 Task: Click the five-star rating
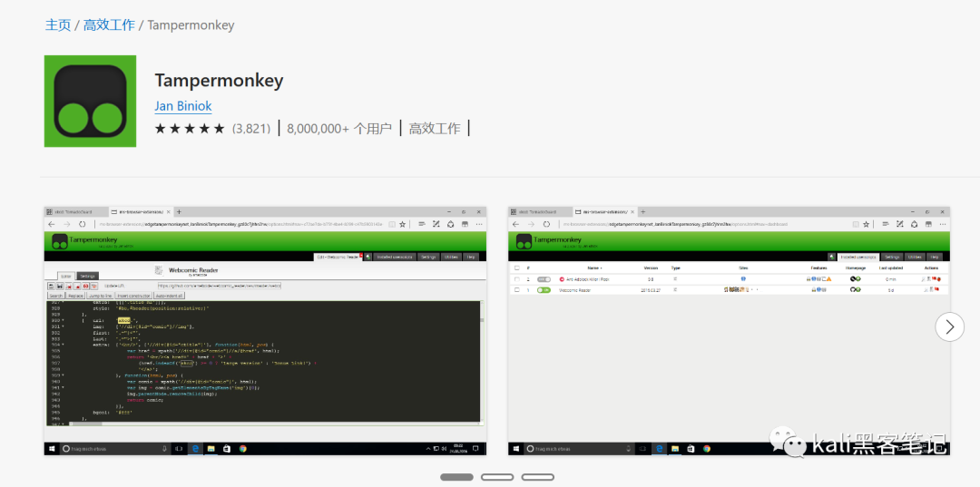190,129
